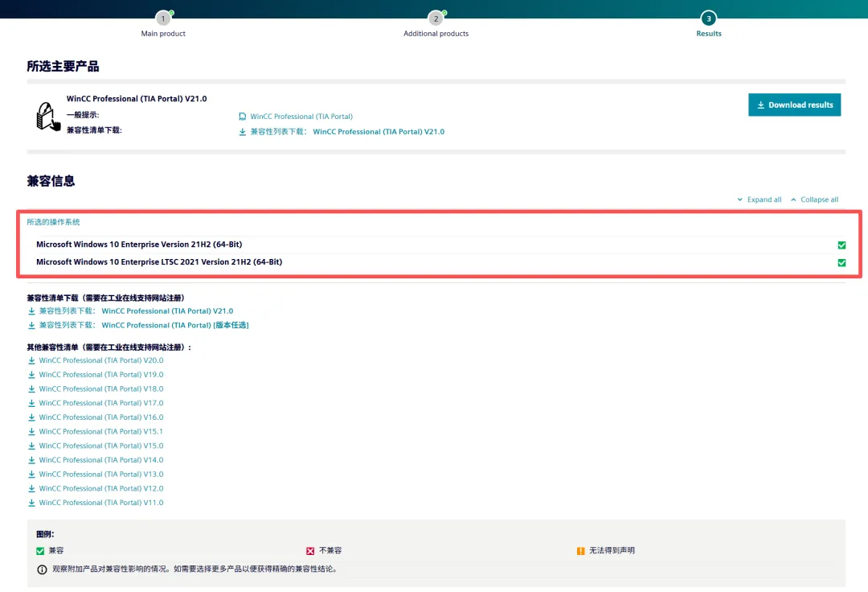Click the download icon beside the V21.0 list under compatibility info
The height and width of the screenshot is (592, 868).
click(31, 311)
